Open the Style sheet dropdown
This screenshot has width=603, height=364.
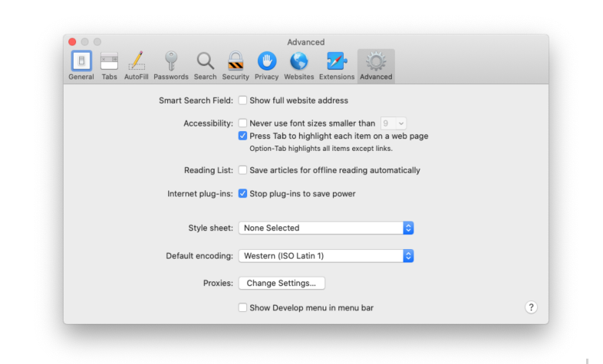tap(326, 228)
